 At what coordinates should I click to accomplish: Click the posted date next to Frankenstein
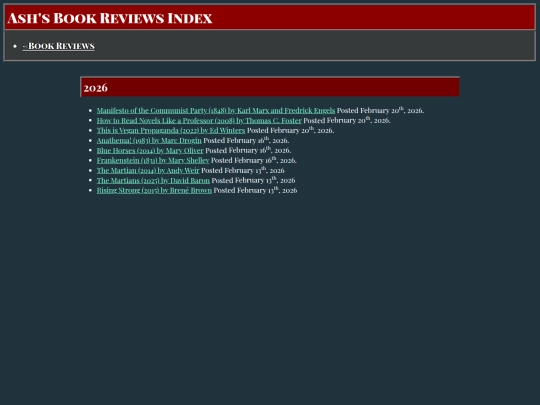254,160
